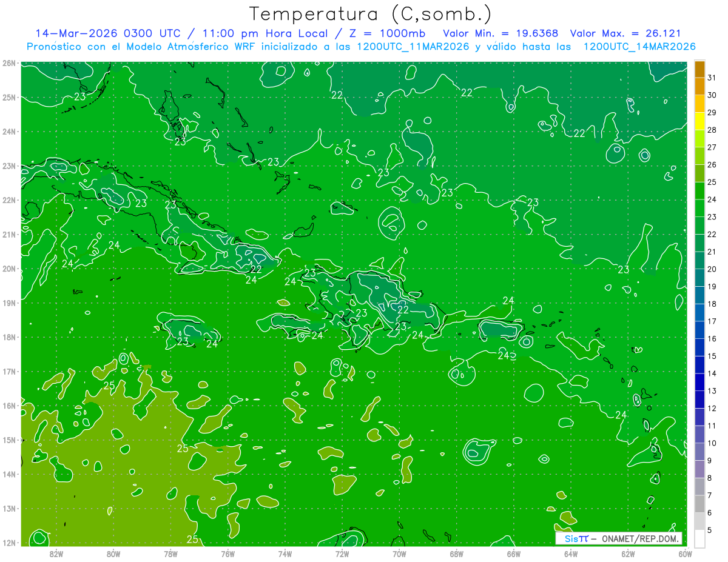The height and width of the screenshot is (562, 728).
Task: Click the 78W longitude label
Action: coord(170,554)
